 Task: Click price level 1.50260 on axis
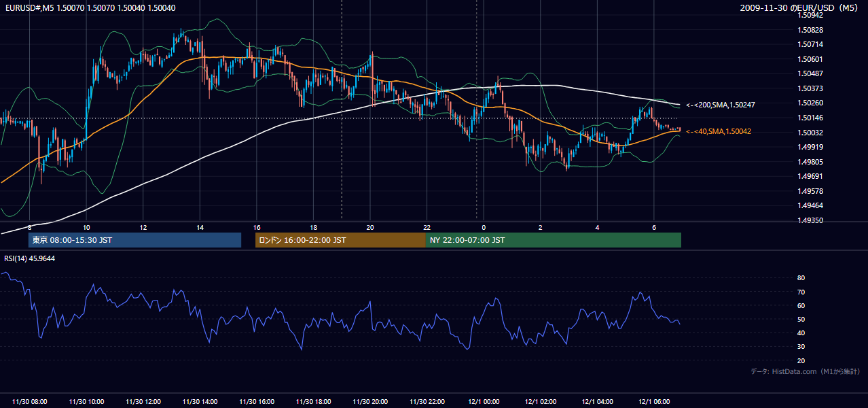(810, 103)
